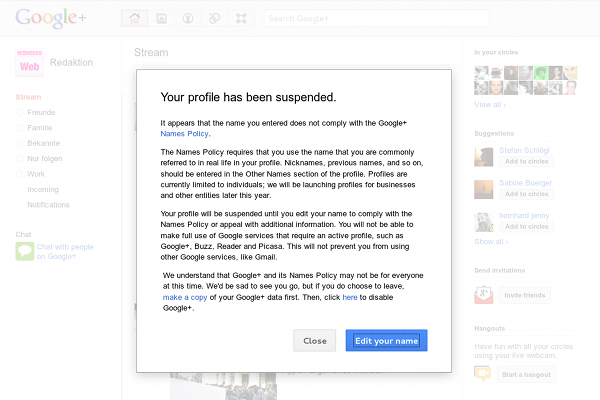
Task: Open the Redaktion profile name
Action: tap(71, 62)
